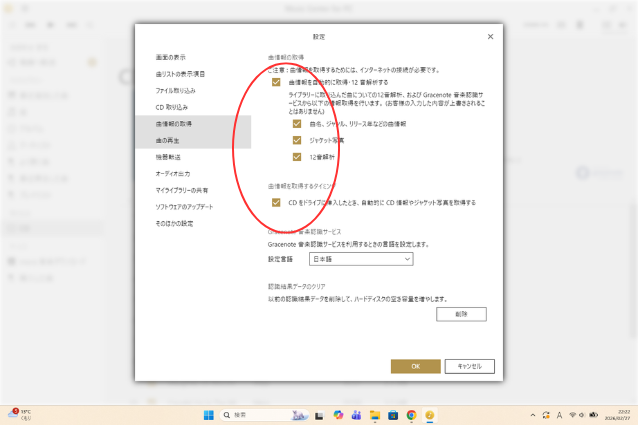The width and height of the screenshot is (640, 425).
Task: Show hidden system tray icons
Action: tap(531, 414)
